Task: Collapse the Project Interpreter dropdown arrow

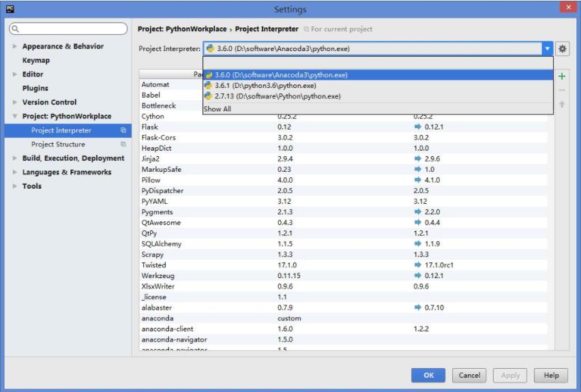Action: (548, 48)
